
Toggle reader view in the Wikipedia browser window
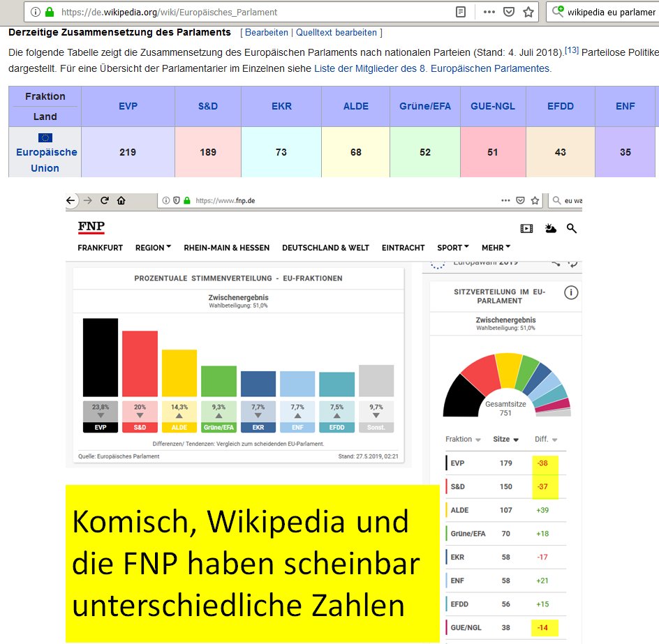461,12
